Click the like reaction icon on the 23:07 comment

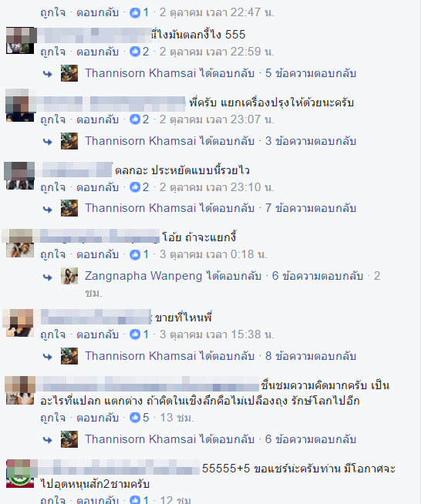(x=135, y=119)
